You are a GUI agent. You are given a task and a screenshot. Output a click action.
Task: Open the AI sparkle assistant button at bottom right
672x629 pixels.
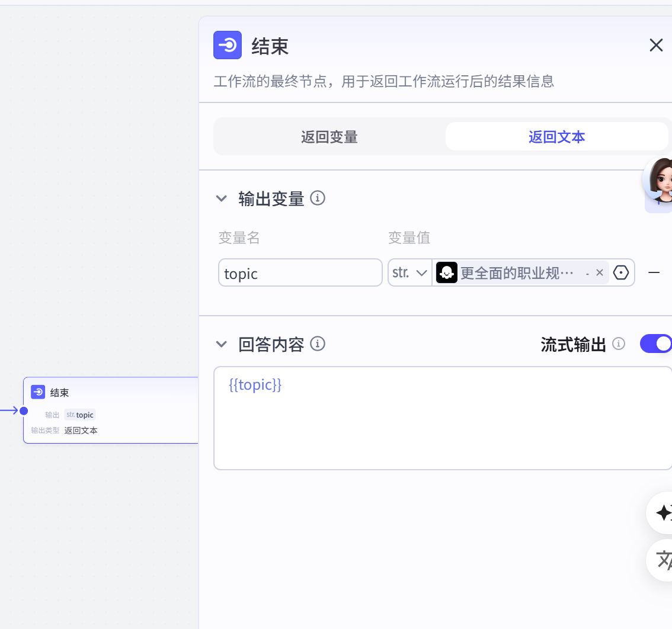coord(663,513)
